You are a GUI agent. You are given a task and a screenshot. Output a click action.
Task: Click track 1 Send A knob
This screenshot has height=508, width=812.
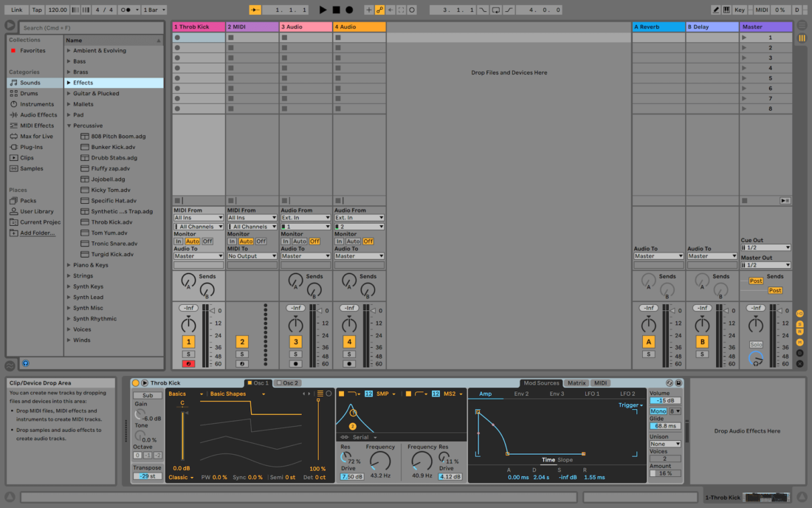[188, 281]
